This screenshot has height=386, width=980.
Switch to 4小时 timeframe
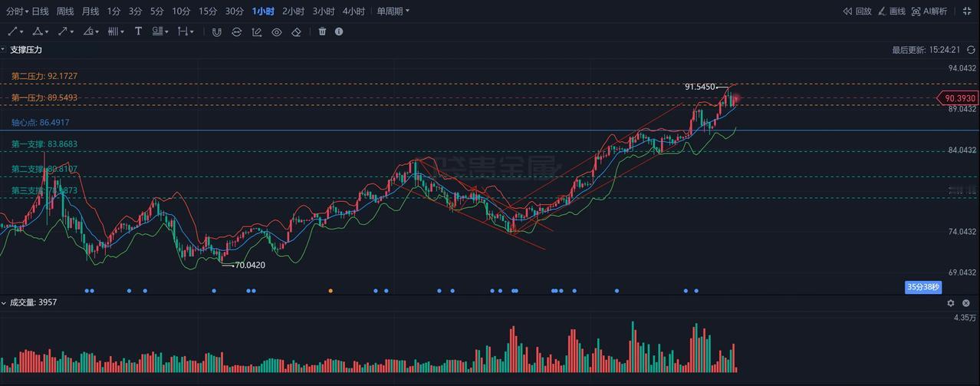pyautogui.click(x=354, y=12)
